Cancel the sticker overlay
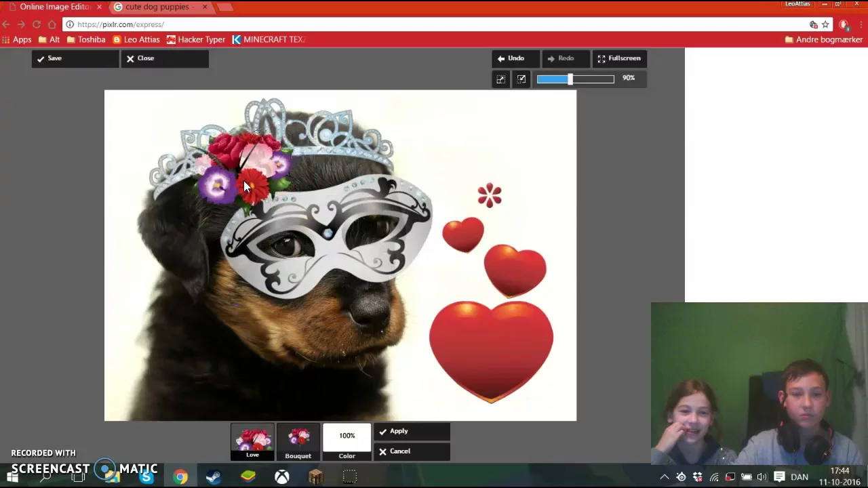 point(412,451)
